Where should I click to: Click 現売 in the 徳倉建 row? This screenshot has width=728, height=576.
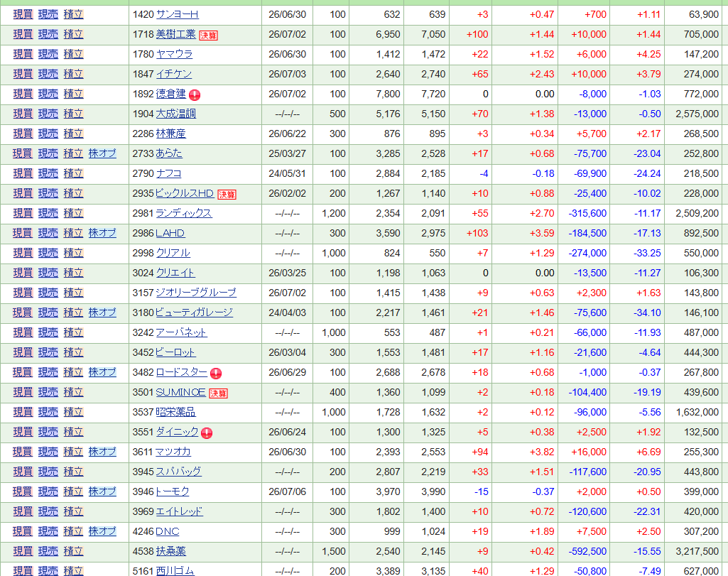[x=48, y=94]
